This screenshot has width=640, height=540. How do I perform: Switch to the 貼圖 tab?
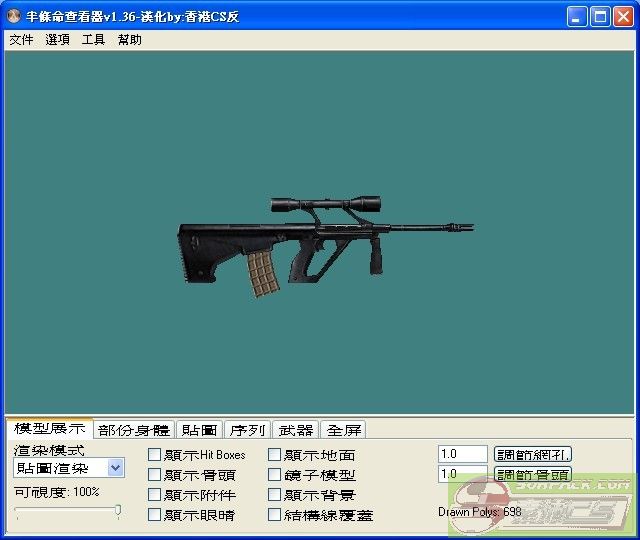(x=199, y=430)
